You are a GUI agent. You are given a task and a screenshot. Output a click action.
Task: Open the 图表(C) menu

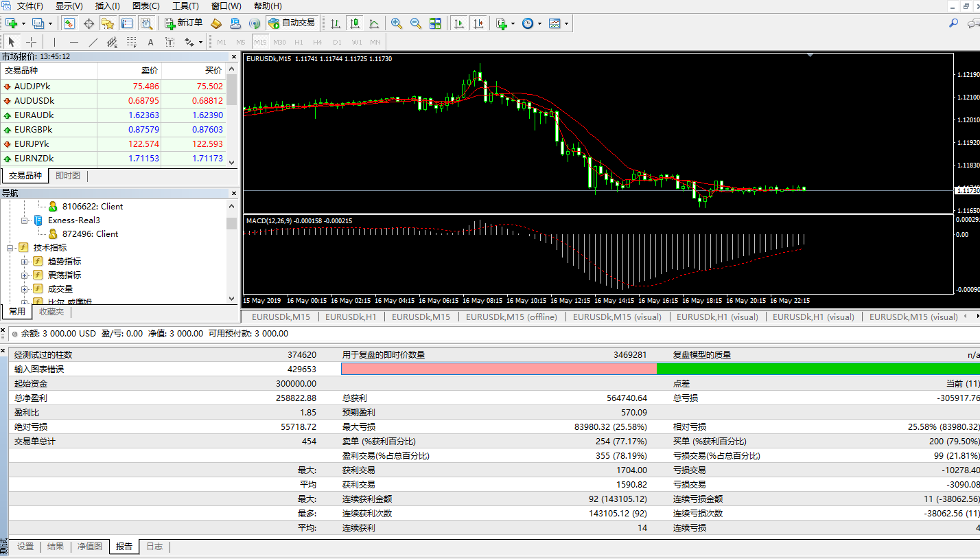click(146, 6)
